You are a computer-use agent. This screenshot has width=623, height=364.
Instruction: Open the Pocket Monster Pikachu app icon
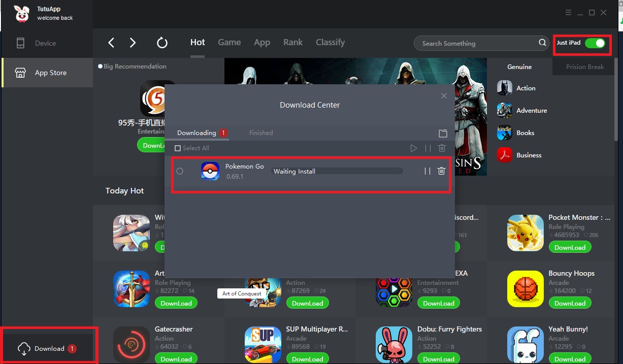point(525,233)
